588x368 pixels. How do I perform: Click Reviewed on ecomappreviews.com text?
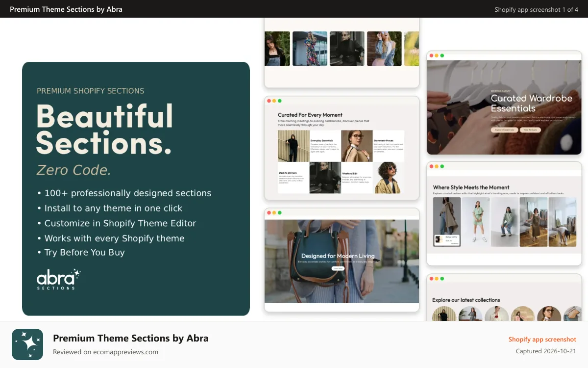click(x=105, y=352)
